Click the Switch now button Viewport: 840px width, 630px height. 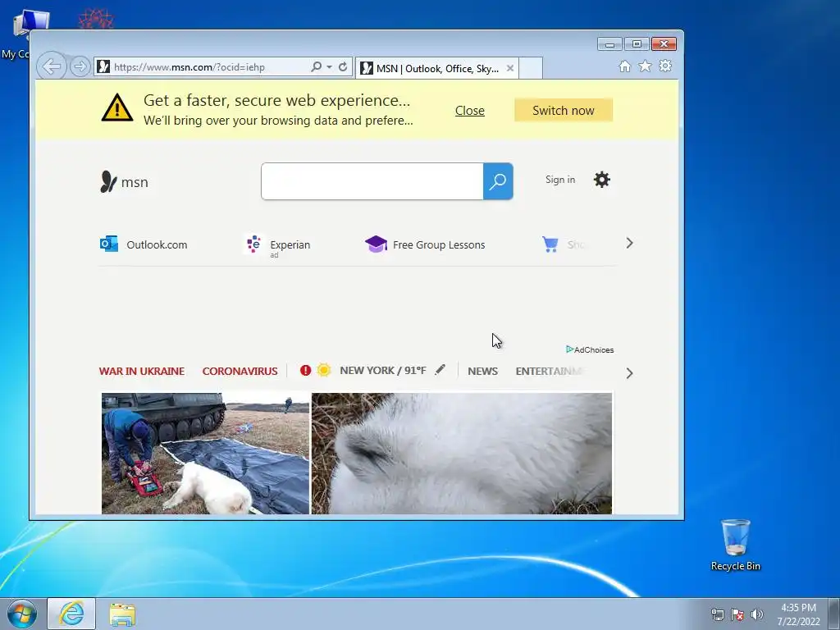point(563,111)
